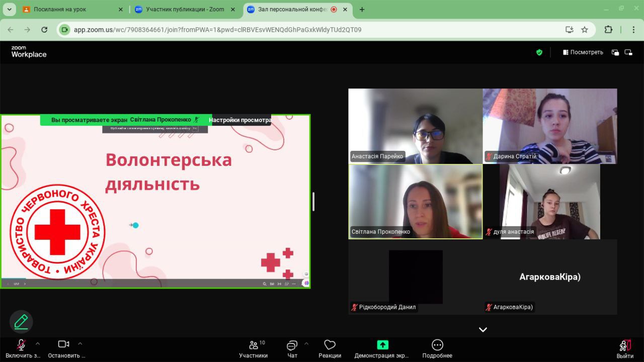Click the Выйти leave meeting icon
644x362 pixels.
625,348
